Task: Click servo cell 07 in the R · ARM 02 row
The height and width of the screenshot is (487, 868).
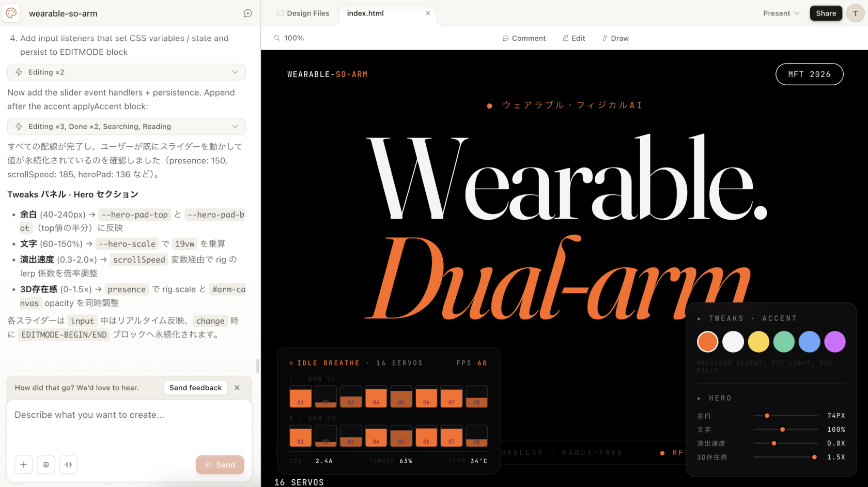Action: tap(452, 436)
